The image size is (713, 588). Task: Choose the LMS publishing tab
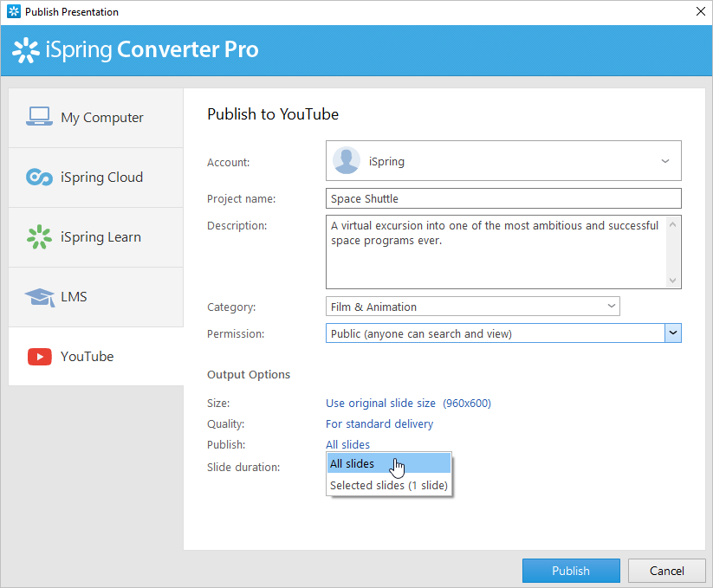click(x=96, y=297)
